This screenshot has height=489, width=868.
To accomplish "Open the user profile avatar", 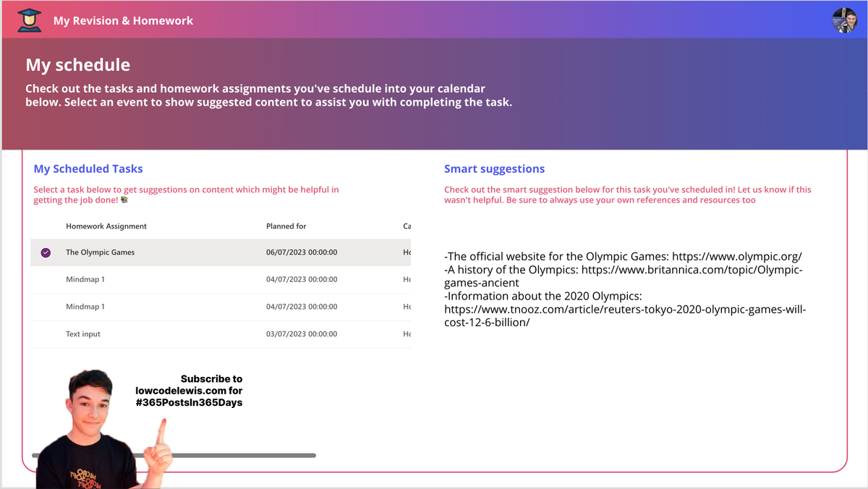I will (x=844, y=20).
